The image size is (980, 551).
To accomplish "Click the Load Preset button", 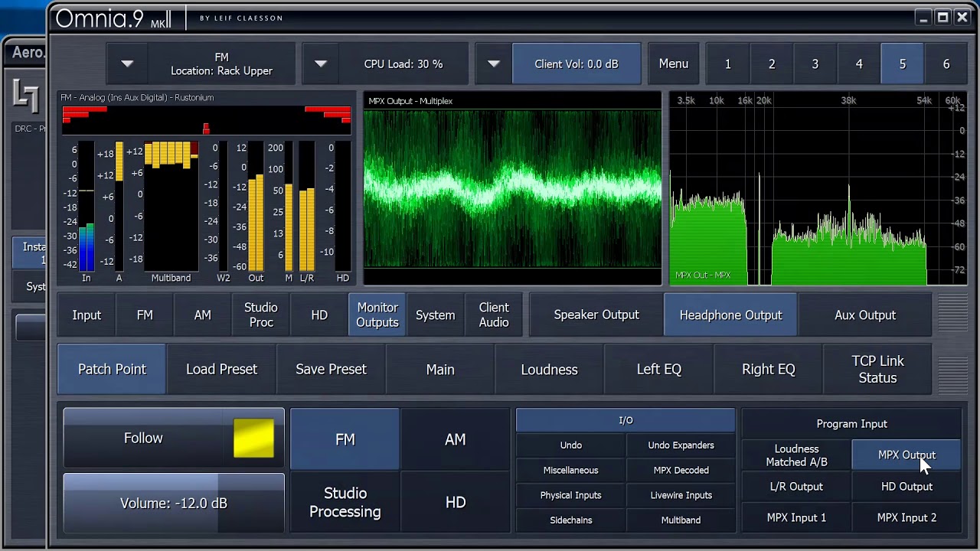I will click(221, 369).
